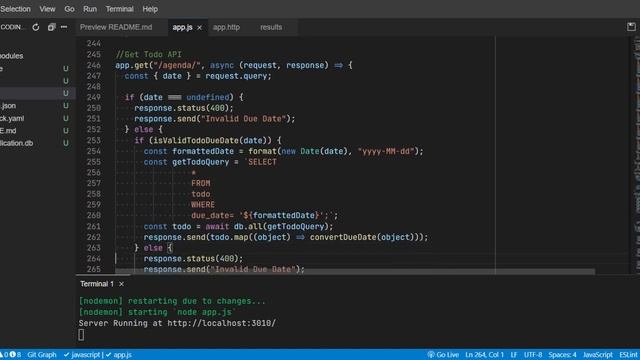Click the problems count in status bar

click(11, 355)
